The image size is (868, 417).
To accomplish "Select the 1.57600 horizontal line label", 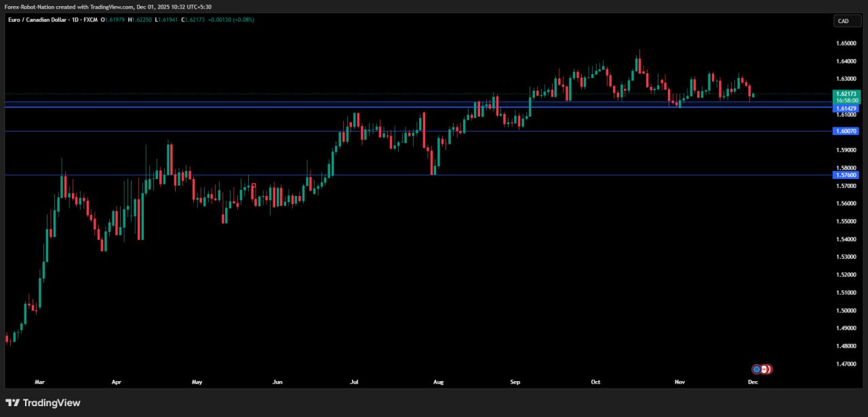I will pyautogui.click(x=846, y=175).
